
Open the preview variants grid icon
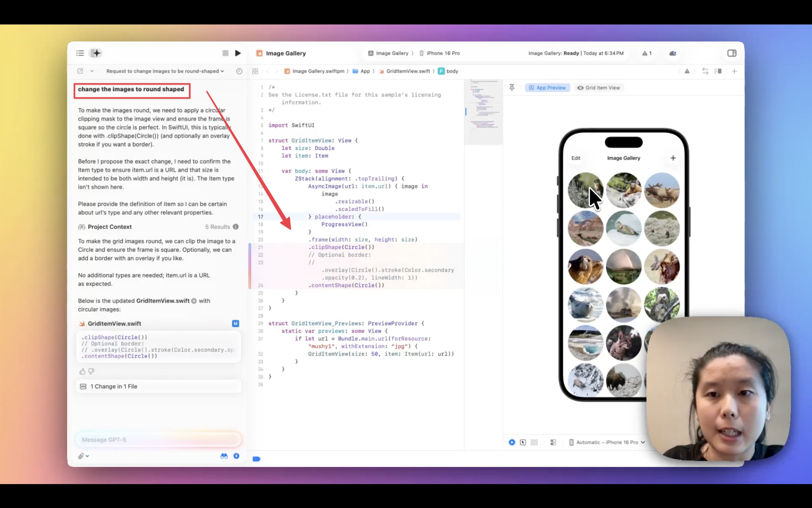pos(534,442)
